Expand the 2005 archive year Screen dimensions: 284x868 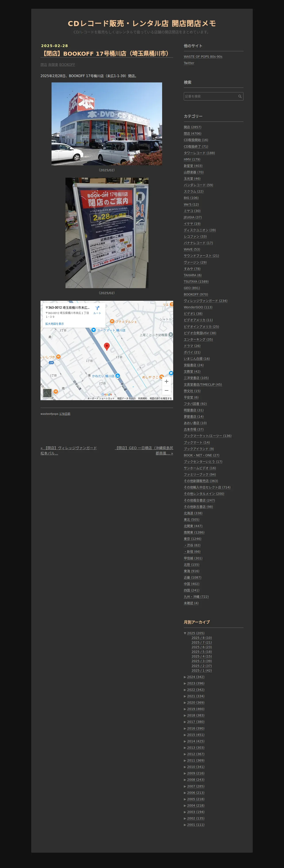pos(185,799)
